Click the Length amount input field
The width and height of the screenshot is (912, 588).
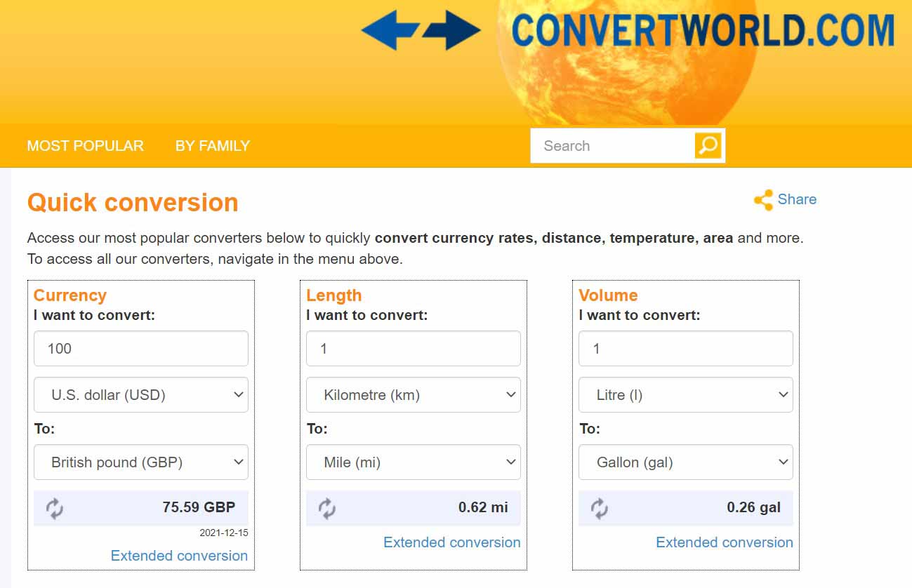(x=414, y=349)
